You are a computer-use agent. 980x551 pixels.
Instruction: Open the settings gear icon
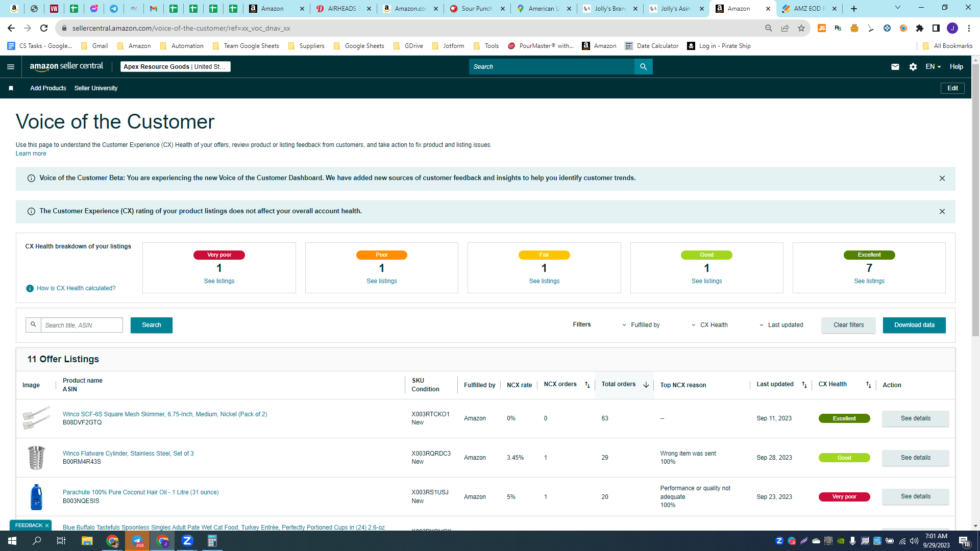pos(913,67)
